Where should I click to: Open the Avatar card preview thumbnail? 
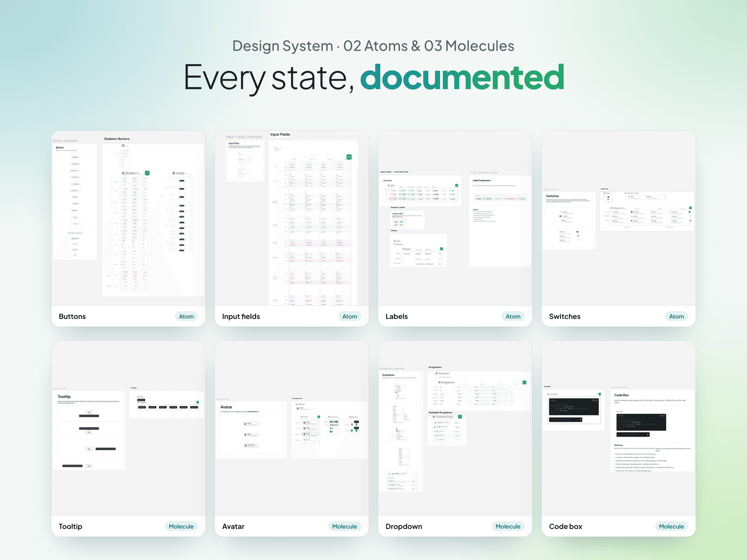coord(292,428)
